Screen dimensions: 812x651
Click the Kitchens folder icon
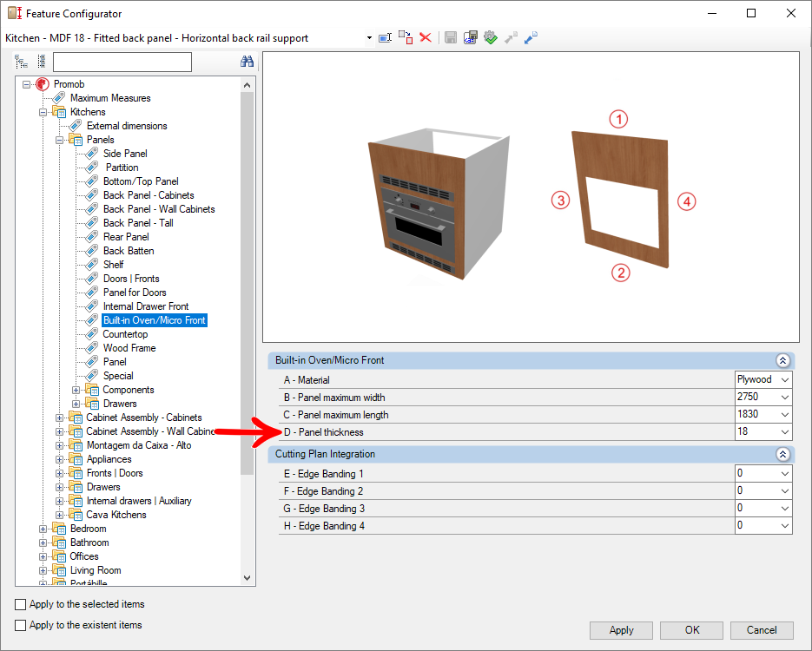coord(59,112)
